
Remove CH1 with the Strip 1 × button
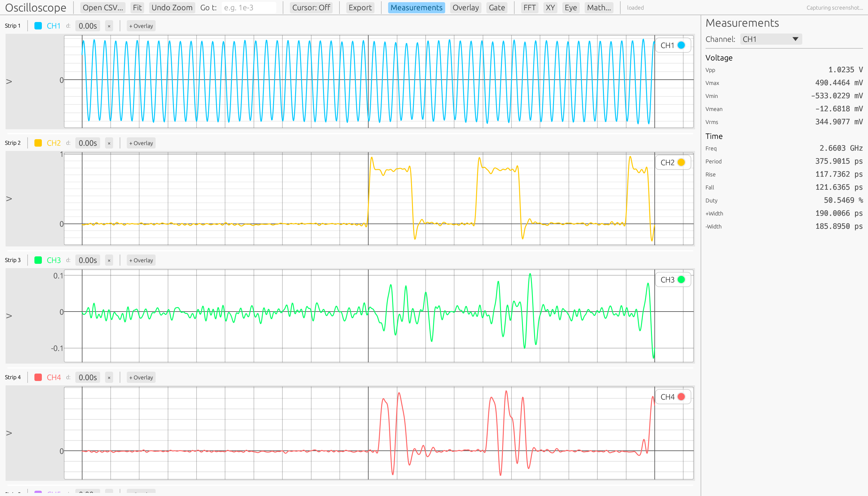coord(109,26)
